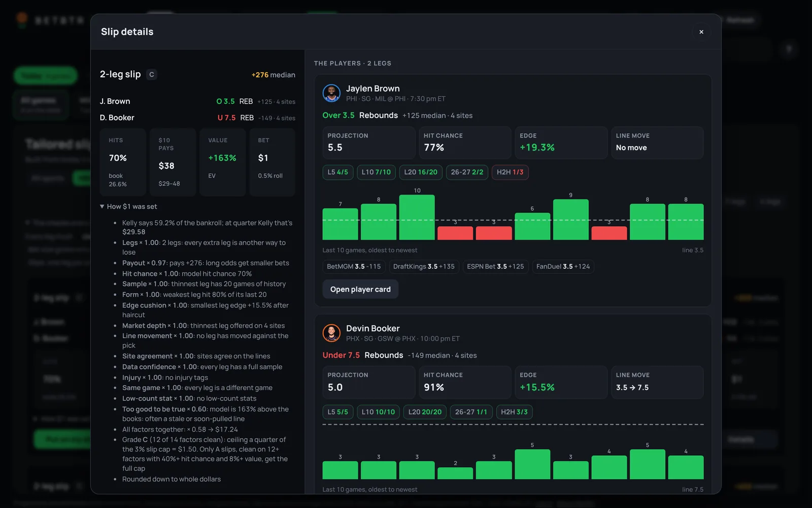The height and width of the screenshot is (508, 812).
Task: Select 26-27 2/2 chip for Jaylen Brown
Action: [467, 172]
